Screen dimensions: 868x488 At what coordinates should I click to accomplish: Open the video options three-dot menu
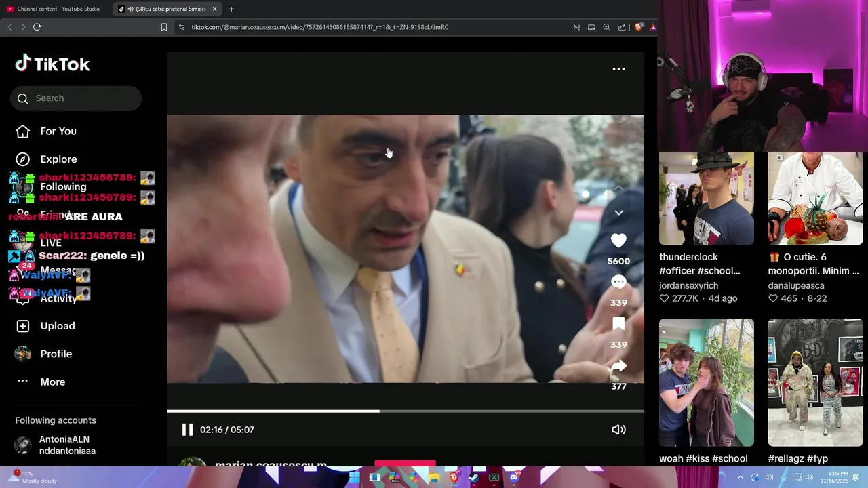point(618,69)
